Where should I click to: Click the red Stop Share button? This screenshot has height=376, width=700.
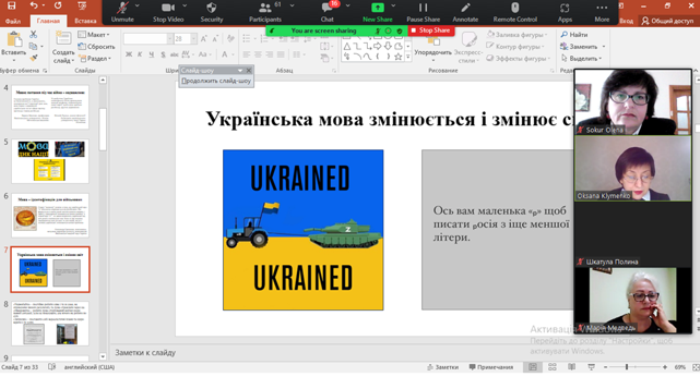point(431,30)
